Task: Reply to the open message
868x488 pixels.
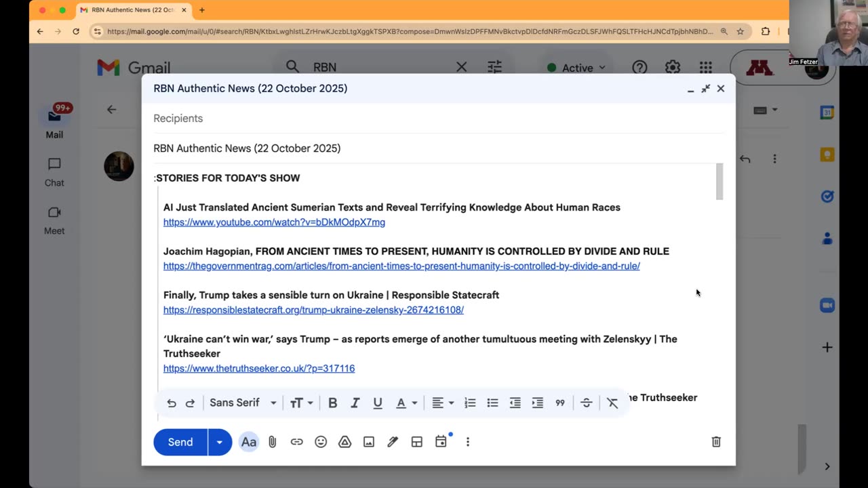Action: [745, 159]
